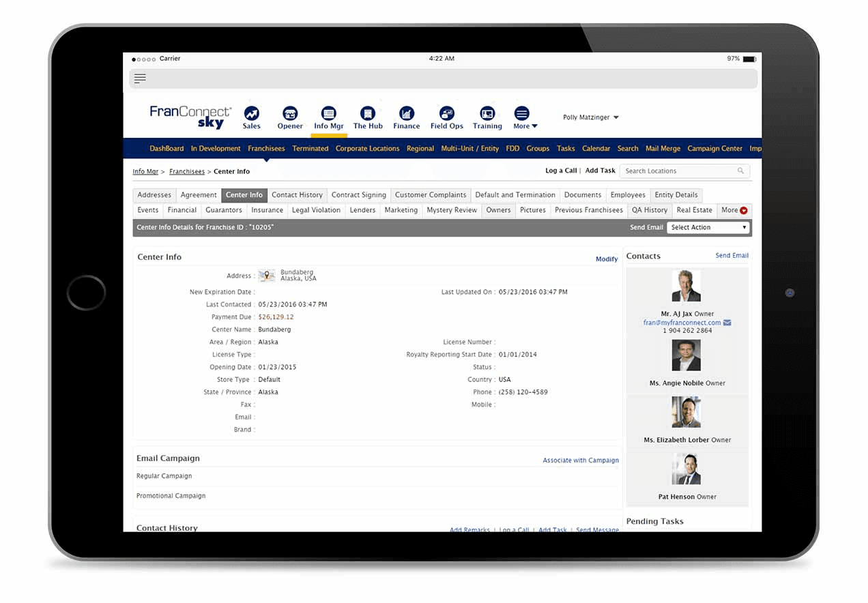868x603 pixels.
Task: Open the Finance module icon
Action: [x=407, y=114]
